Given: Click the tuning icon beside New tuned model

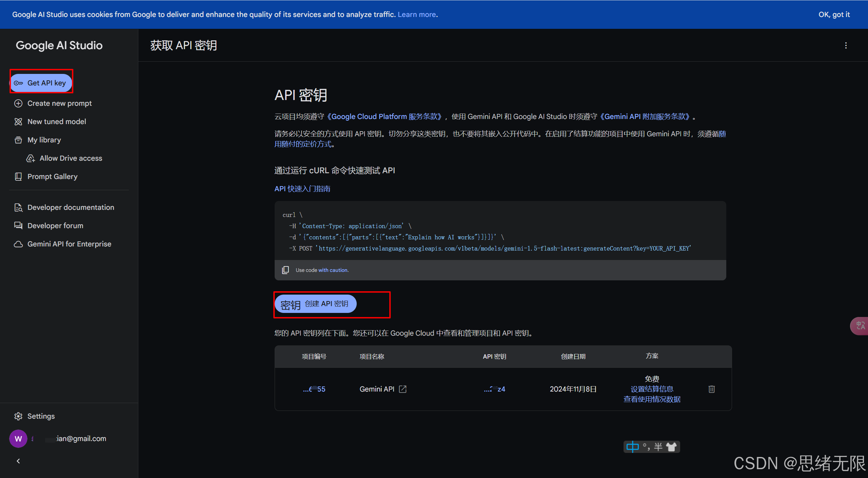Looking at the screenshot, I should click(18, 122).
